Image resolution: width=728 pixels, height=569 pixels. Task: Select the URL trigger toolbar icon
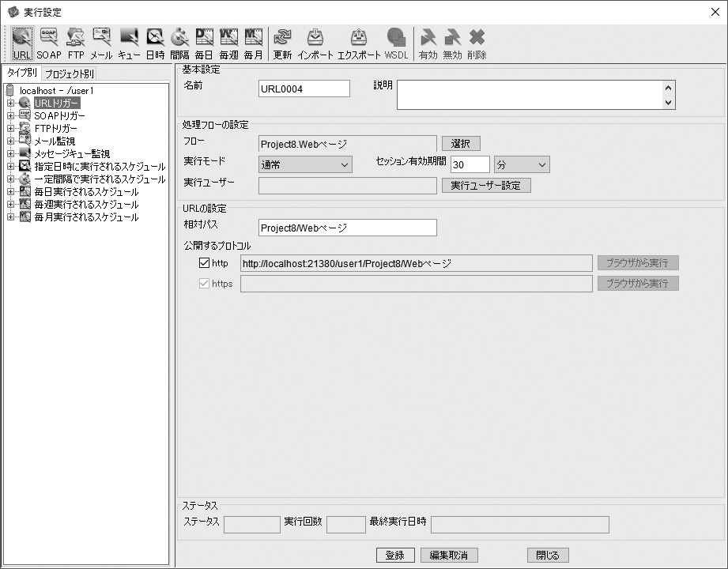pyautogui.click(x=22, y=43)
